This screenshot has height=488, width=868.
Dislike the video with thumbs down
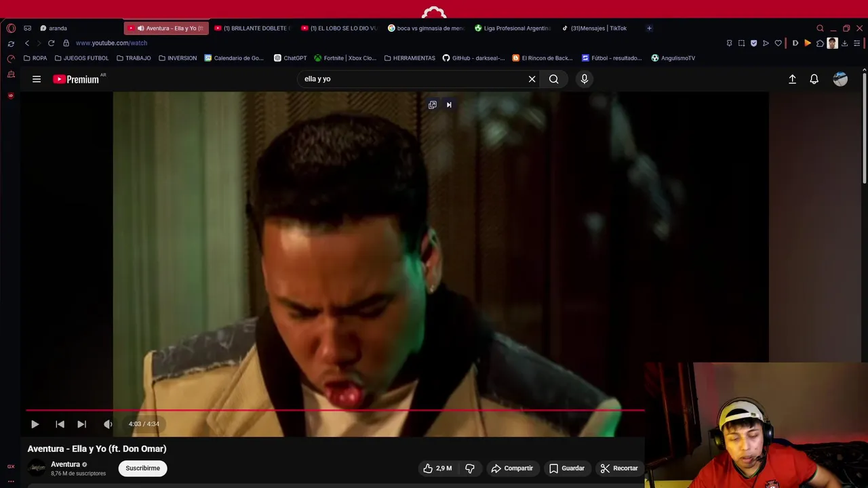[x=470, y=468]
